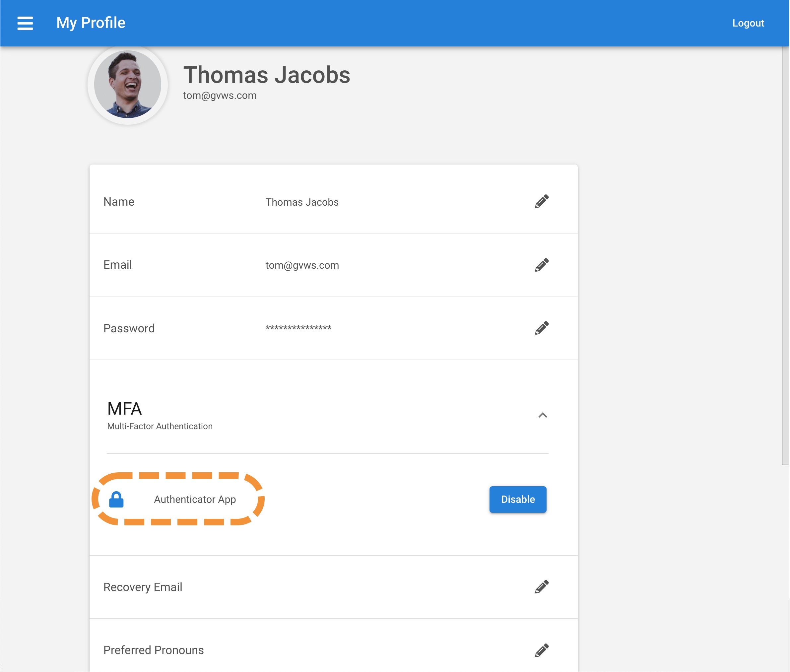Log out using the Logout link
Viewport: 790px width, 672px height.
coord(748,23)
